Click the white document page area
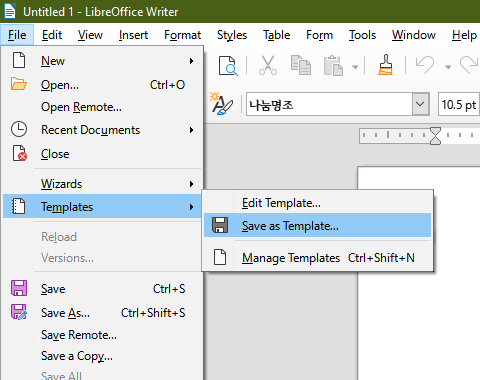The width and height of the screenshot is (480, 380). tap(419, 273)
